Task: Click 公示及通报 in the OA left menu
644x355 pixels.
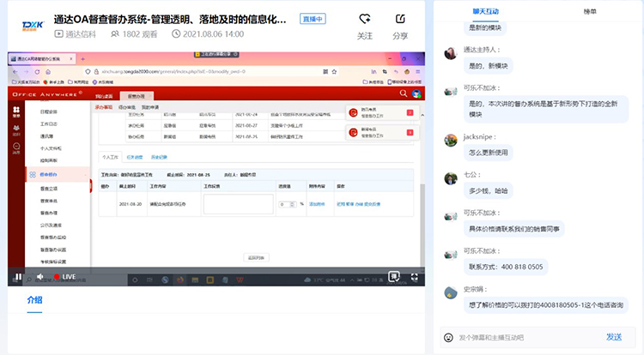Action: [51, 226]
